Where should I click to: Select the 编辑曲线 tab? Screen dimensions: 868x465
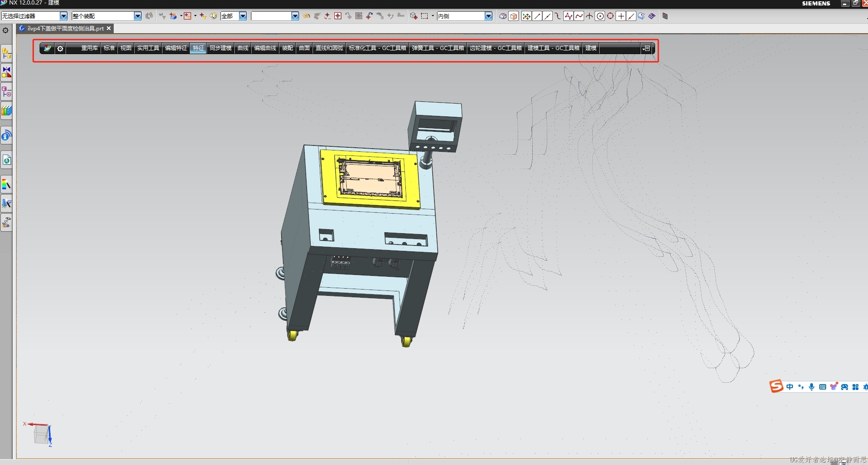click(265, 48)
